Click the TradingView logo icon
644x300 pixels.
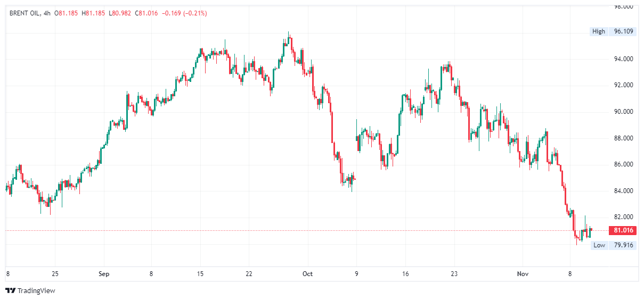pos(10,290)
